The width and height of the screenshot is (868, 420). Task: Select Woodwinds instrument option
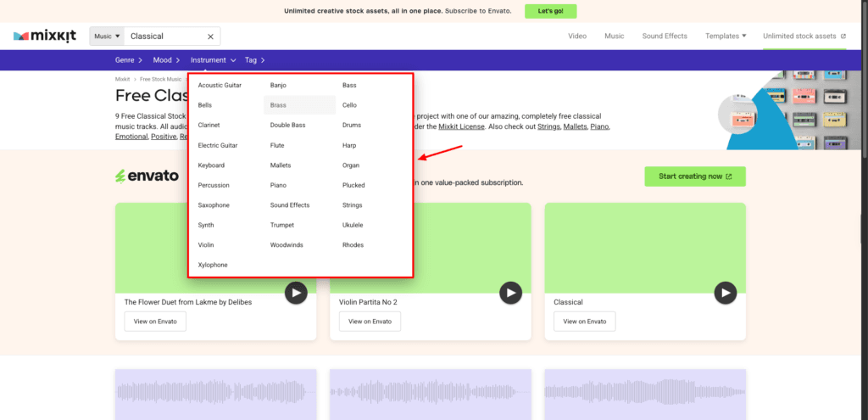pos(287,245)
